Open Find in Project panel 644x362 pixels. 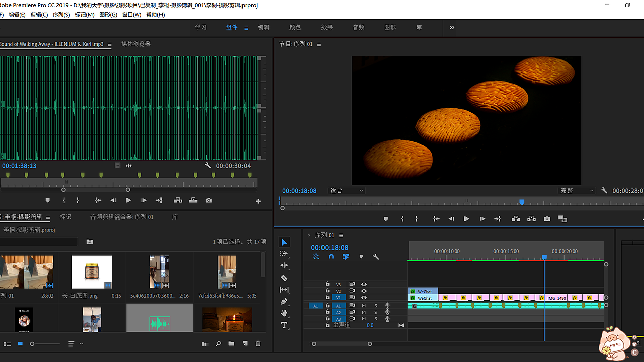coord(218,344)
